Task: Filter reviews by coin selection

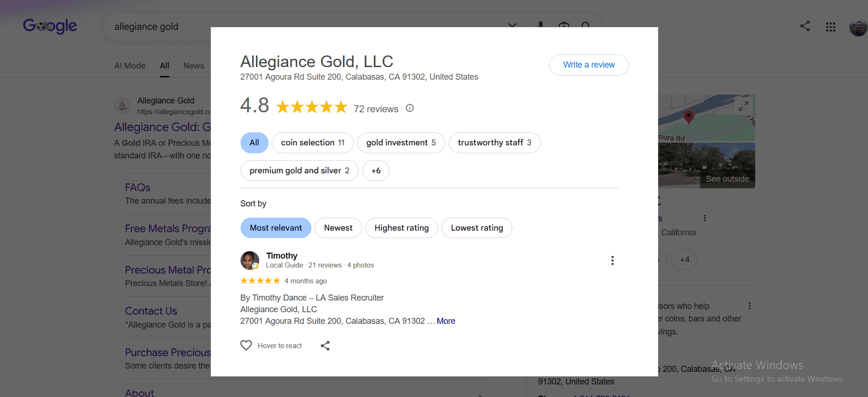Action: pyautogui.click(x=313, y=143)
